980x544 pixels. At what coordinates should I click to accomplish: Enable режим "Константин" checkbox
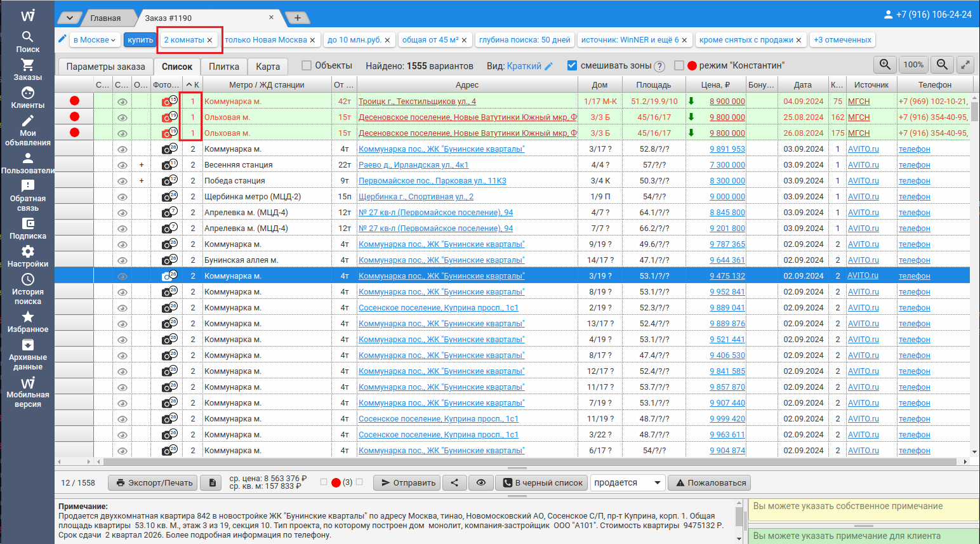coord(679,65)
